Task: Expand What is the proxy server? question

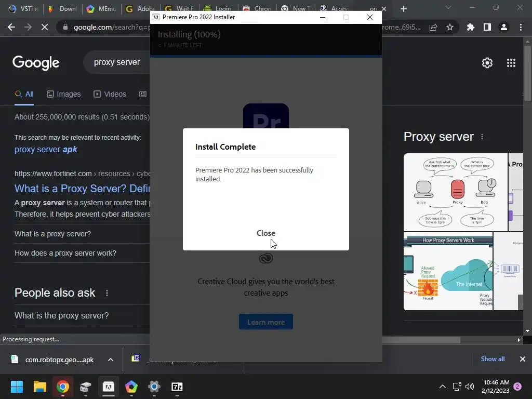Action: [82, 315]
